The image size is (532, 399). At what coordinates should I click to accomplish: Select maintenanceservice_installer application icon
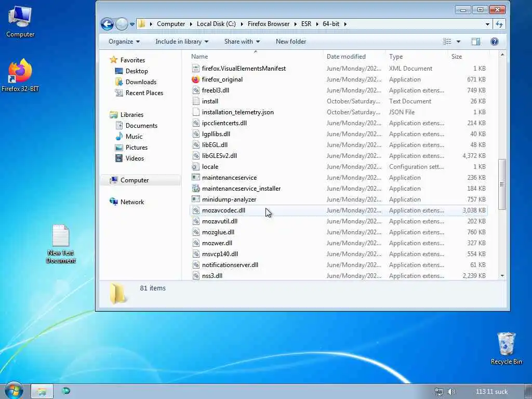tap(195, 188)
